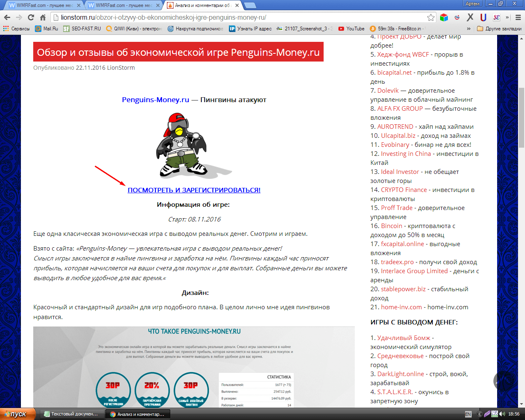The width and height of the screenshot is (525, 420).
Task: Open the Windows пуск Start button
Action: coord(18,414)
